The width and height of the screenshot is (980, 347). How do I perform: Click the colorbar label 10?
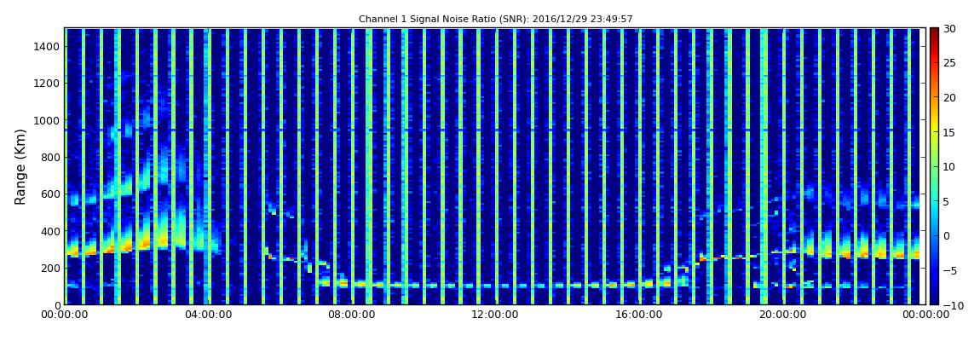(x=950, y=166)
